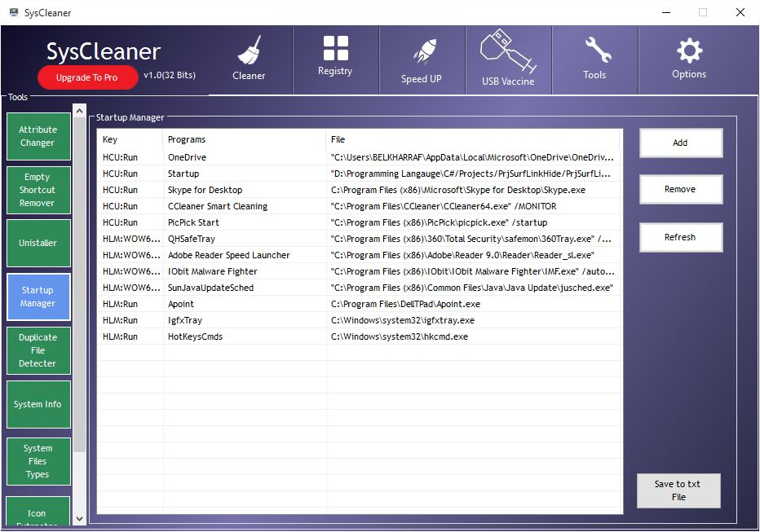Select the CCleaner Smart Cleaning row
The image size is (760, 532).
click(x=359, y=206)
